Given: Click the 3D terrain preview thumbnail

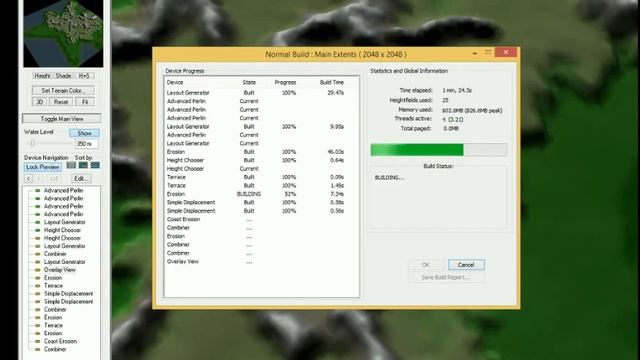Looking at the screenshot, I should [x=63, y=33].
